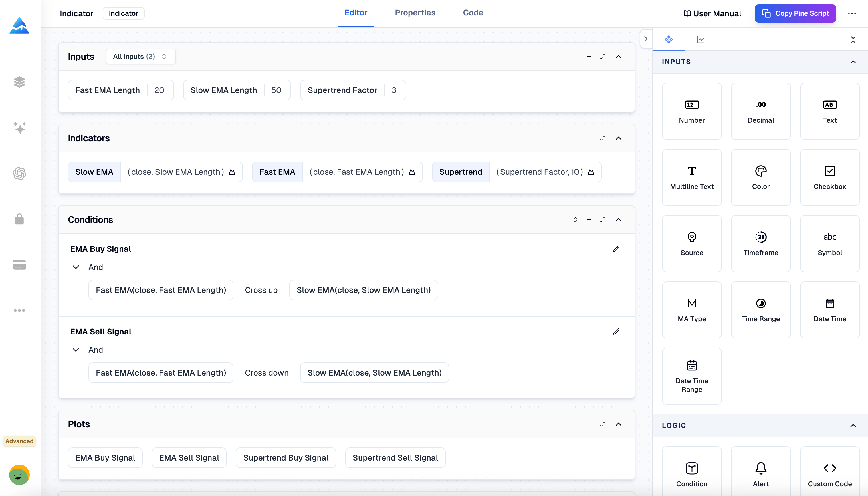
Task: Switch to the chart panel tab
Action: click(x=701, y=39)
